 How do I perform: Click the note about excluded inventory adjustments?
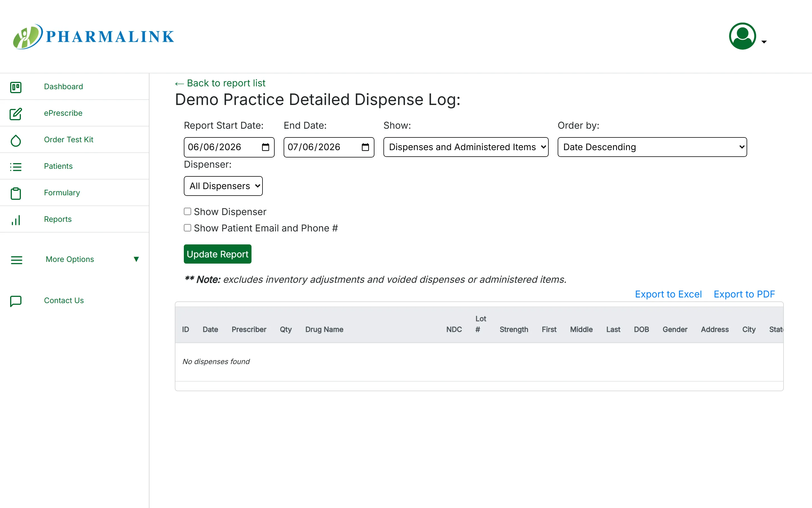pos(375,279)
